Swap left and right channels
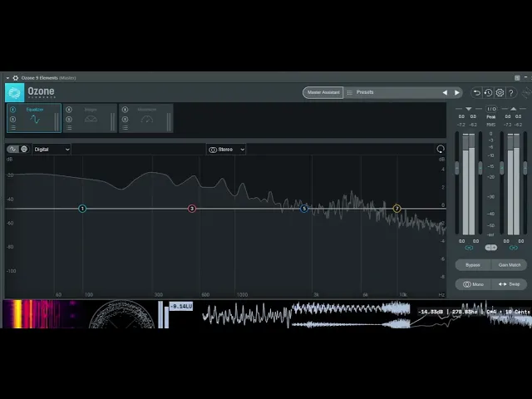Viewport: 532px width, 399px height. tap(510, 284)
